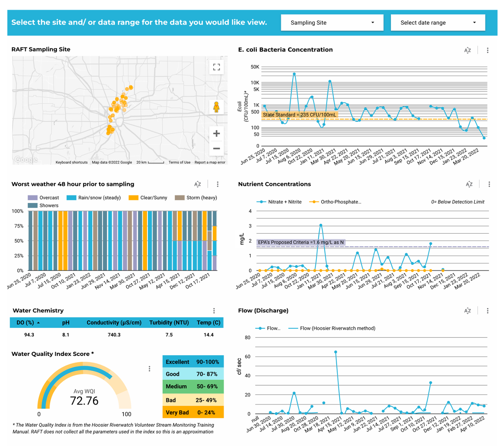Zoom in on the sampling site map
This screenshot has width=504, height=446.
pos(216,133)
